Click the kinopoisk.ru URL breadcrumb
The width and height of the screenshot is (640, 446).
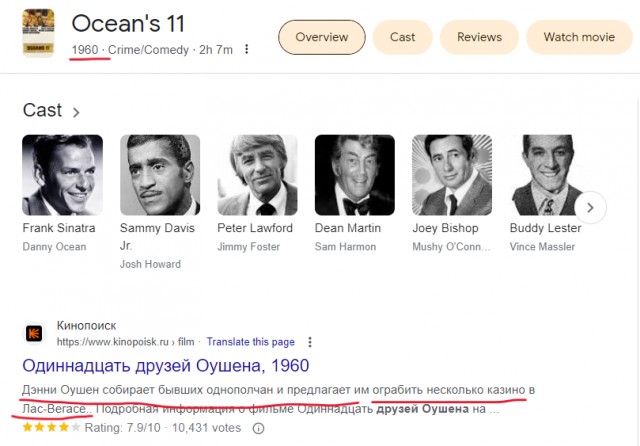tap(125, 342)
